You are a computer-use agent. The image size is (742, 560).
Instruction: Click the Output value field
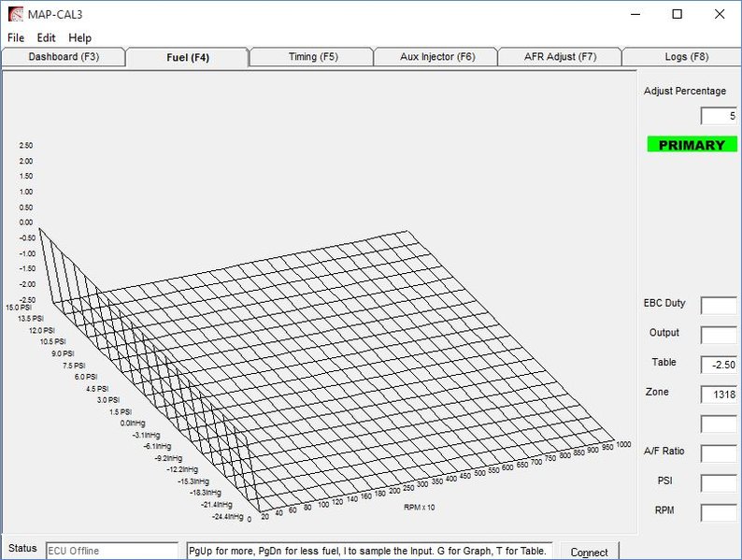[719, 335]
